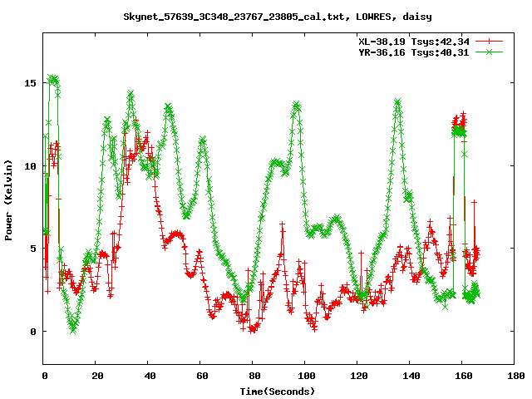Click the x-axis tick label 160

point(464,376)
